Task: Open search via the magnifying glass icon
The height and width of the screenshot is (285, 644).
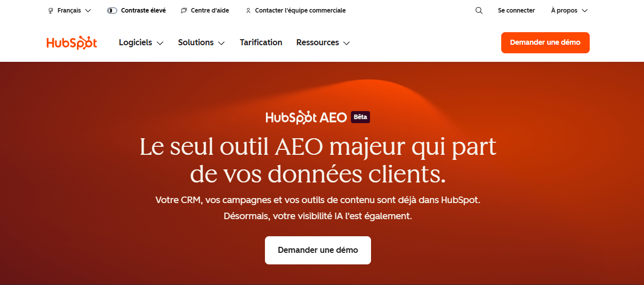Action: (x=479, y=11)
